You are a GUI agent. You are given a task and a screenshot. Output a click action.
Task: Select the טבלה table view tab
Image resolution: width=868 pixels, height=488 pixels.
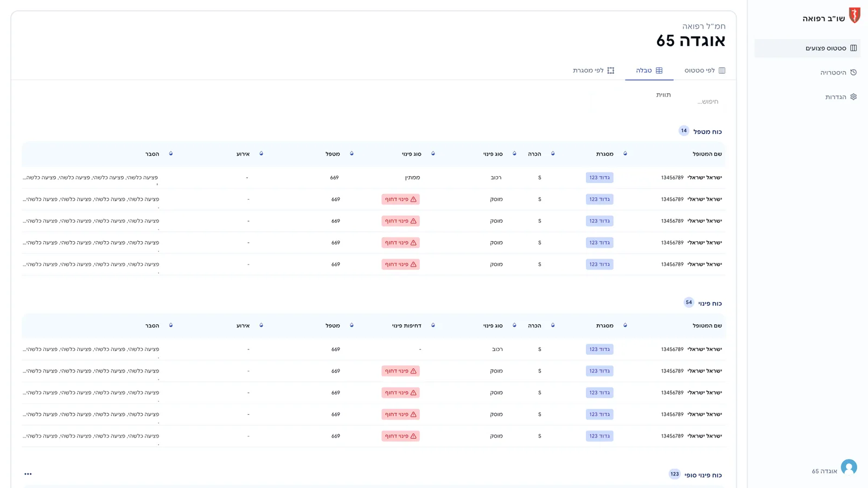pyautogui.click(x=649, y=70)
